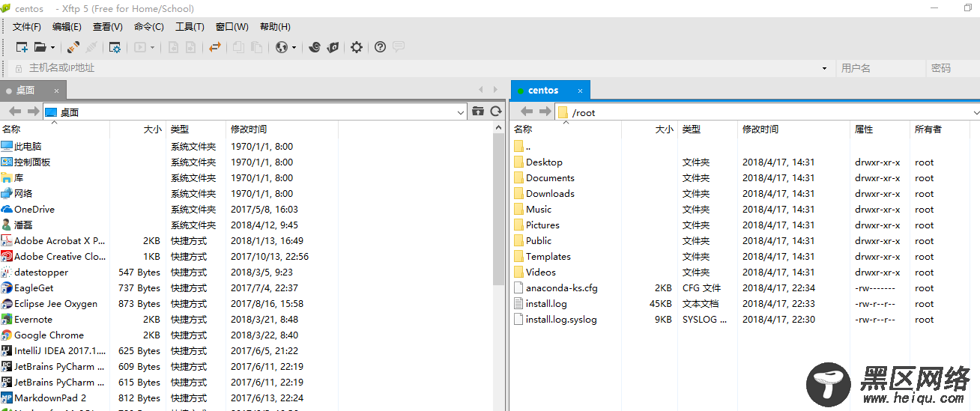The image size is (980, 411).
Task: Click the local pane Forward arrow
Action: click(33, 112)
